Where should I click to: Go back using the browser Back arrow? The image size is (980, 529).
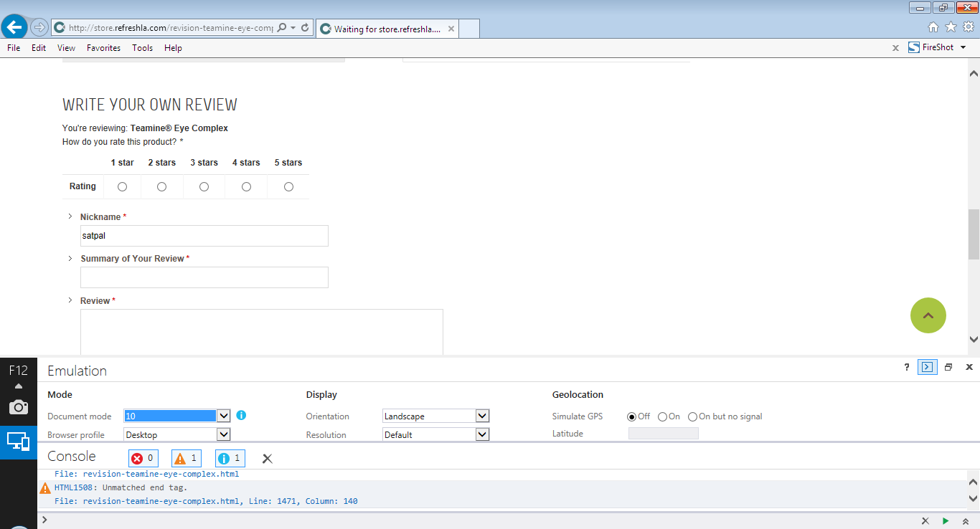pos(15,27)
